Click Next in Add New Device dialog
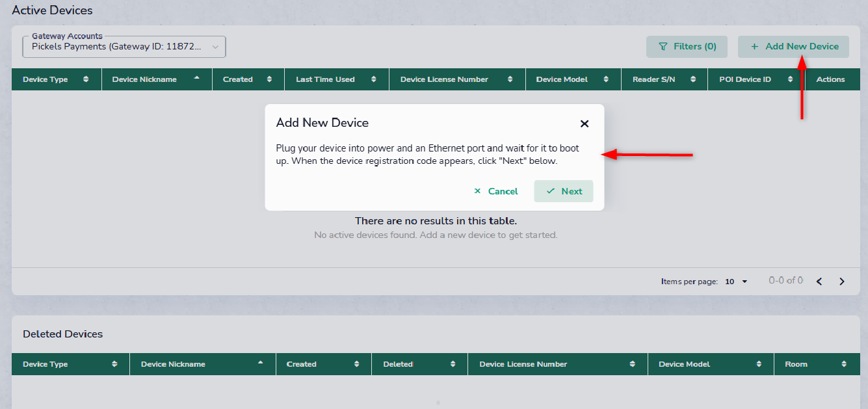 [x=564, y=191]
